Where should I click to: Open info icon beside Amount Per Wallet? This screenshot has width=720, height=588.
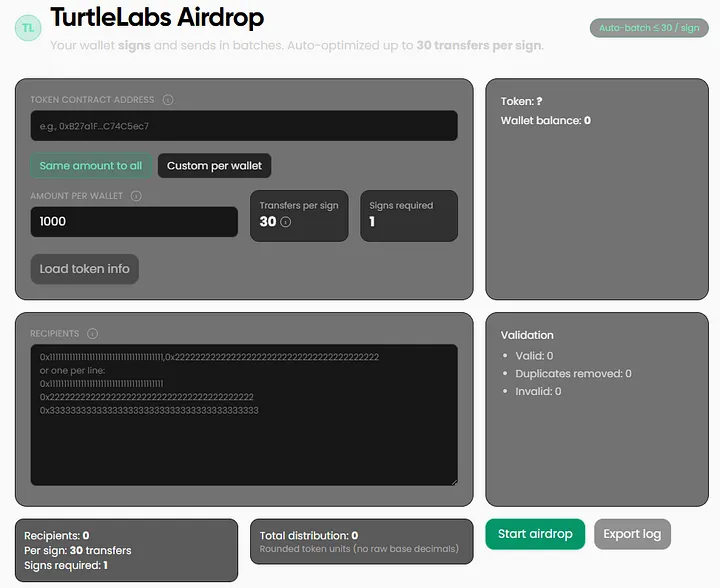tap(136, 196)
